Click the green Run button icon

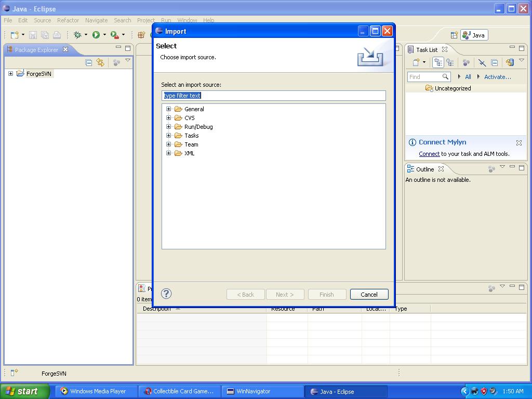pos(96,35)
